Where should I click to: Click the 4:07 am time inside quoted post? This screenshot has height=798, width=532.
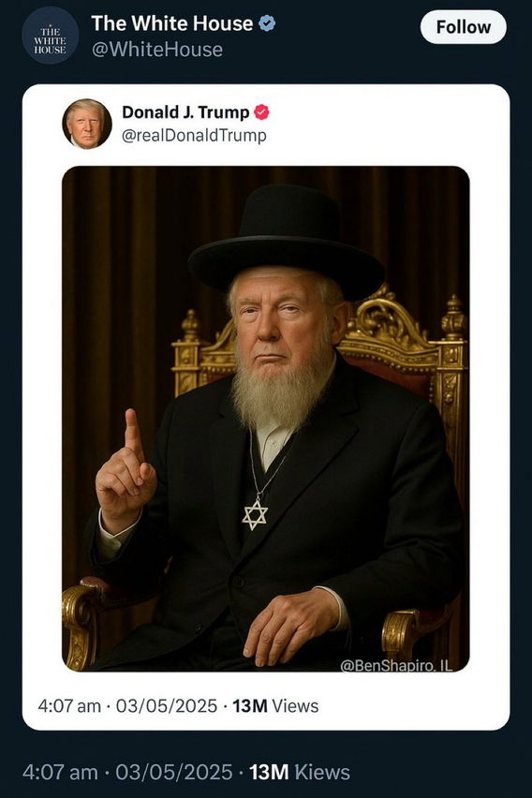tap(69, 706)
